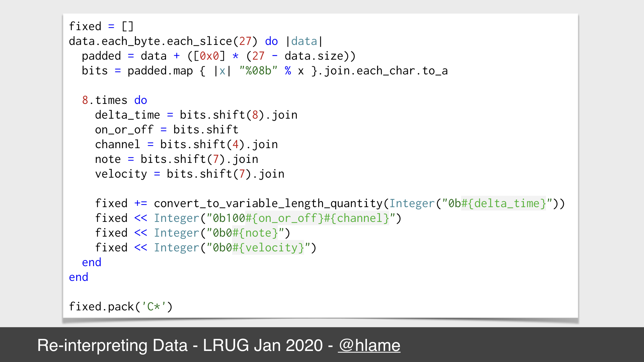644x362 pixels.
Task: Click the 'note = bits.shift(7).join' line
Action: coord(177,159)
